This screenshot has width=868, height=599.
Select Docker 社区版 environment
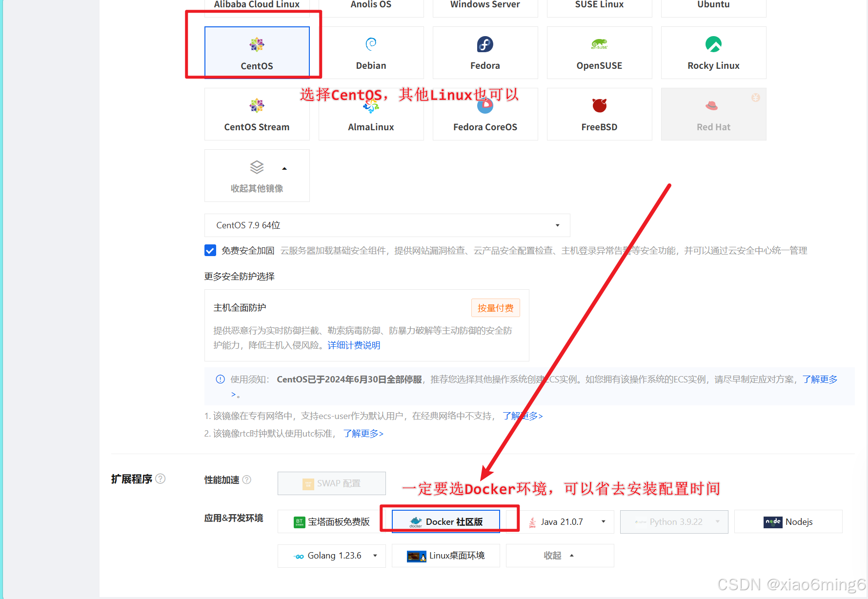point(446,521)
